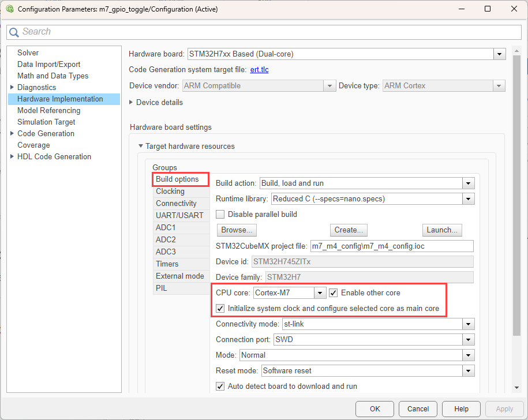The image size is (528, 420).
Task: Click the scroll down arrow of the scrollbar
Action: click(x=516, y=388)
